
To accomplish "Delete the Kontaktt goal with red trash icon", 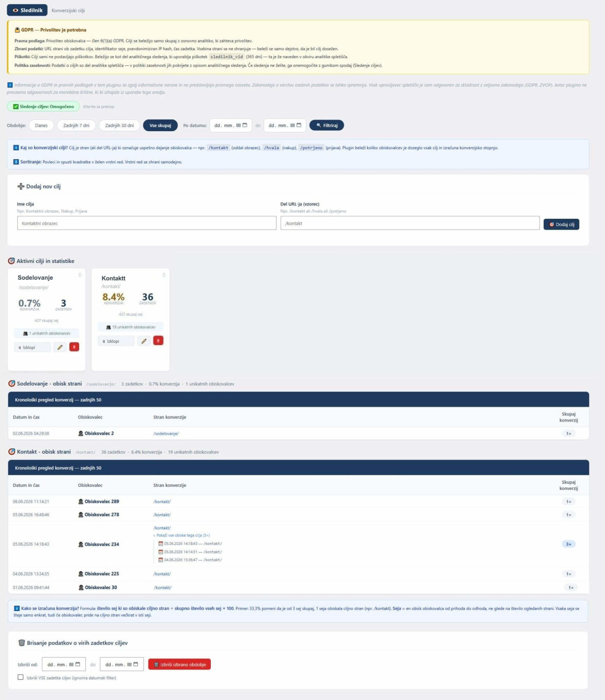I will (158, 341).
